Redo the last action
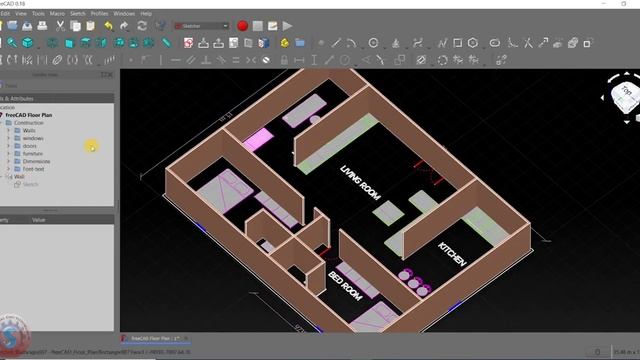This screenshot has height=360, width=640. 124,26
